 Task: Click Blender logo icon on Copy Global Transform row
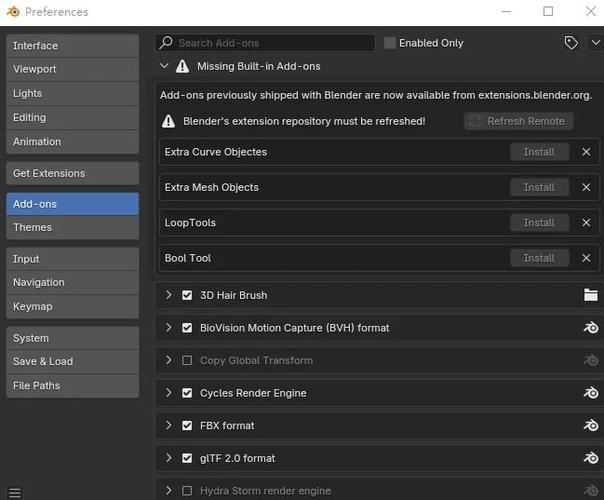point(591,361)
